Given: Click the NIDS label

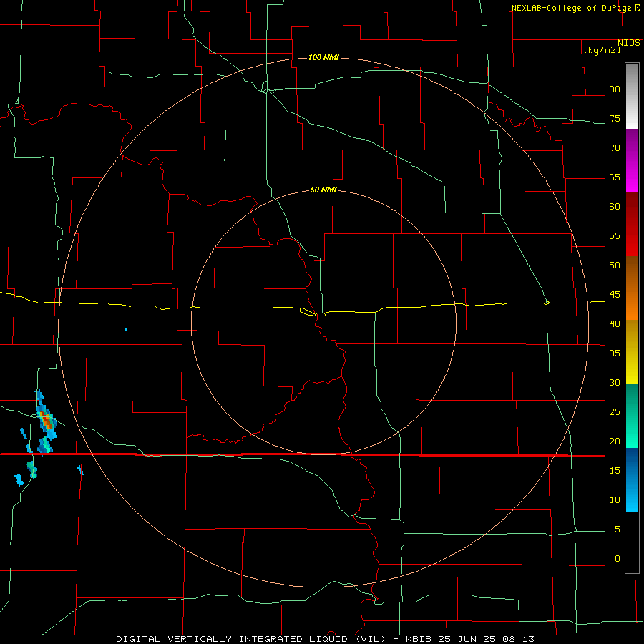Looking at the screenshot, I should point(629,43).
